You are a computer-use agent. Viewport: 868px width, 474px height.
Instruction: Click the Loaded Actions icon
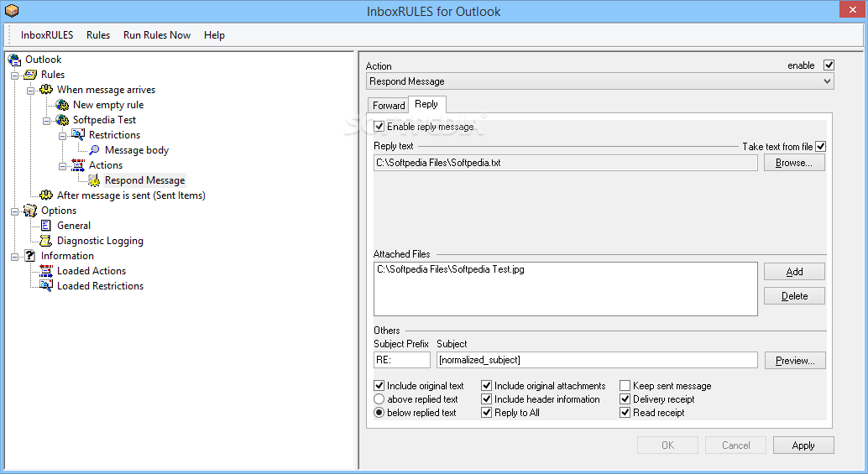46,270
